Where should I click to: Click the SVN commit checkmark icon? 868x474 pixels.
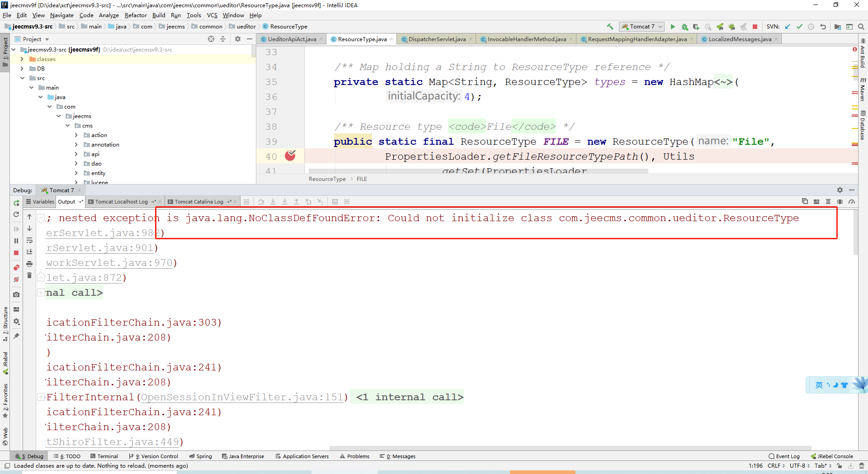[799, 27]
